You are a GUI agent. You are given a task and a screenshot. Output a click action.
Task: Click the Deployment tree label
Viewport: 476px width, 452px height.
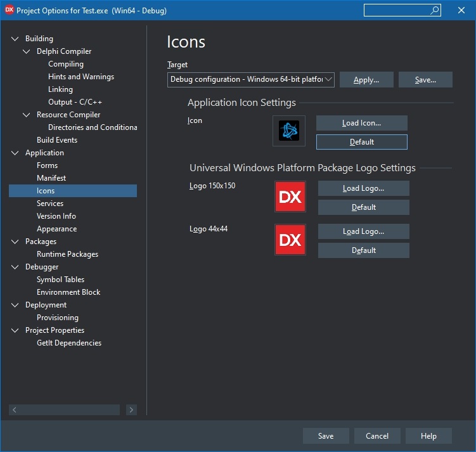click(x=46, y=305)
